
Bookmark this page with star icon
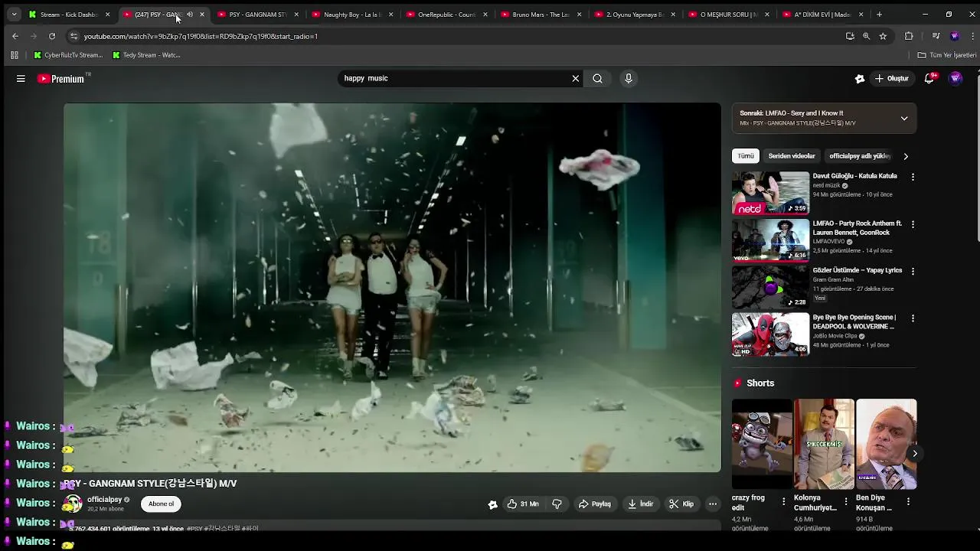pos(883,36)
